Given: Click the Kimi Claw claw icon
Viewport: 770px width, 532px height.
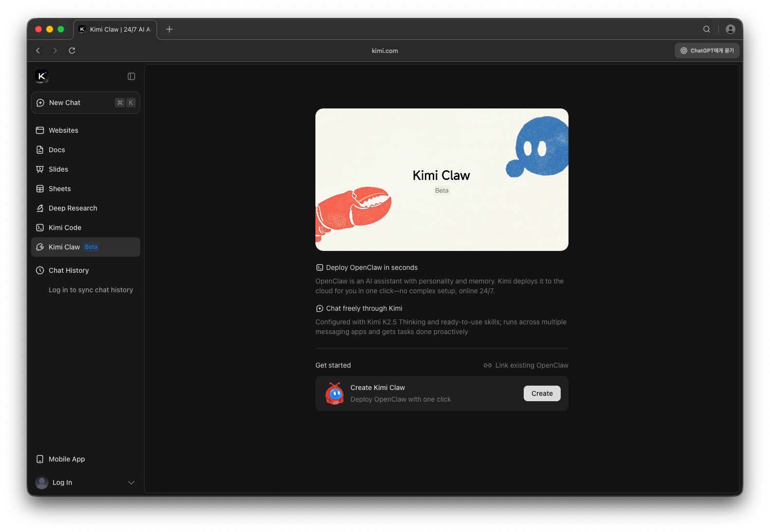Looking at the screenshot, I should tap(40, 247).
